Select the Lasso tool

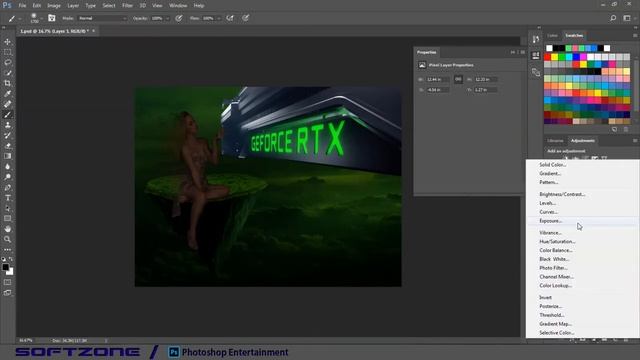tap(7, 62)
